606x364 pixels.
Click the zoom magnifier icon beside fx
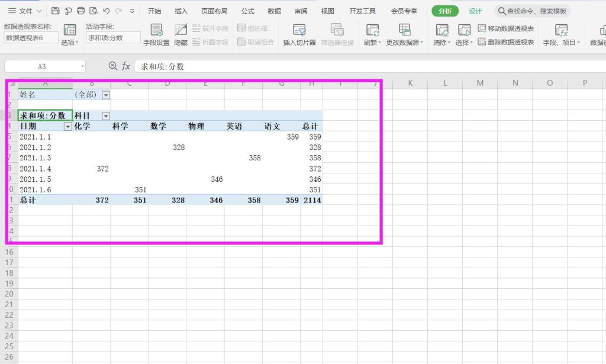(x=113, y=66)
